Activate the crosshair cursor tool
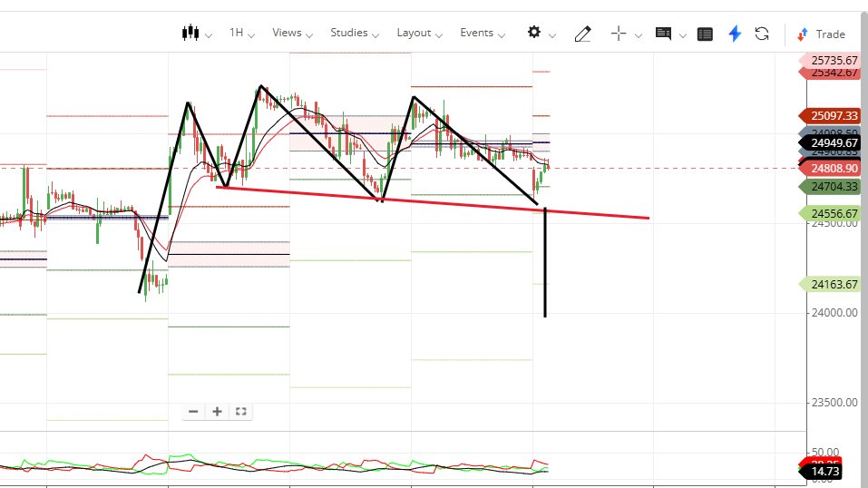868x488 pixels. click(619, 34)
